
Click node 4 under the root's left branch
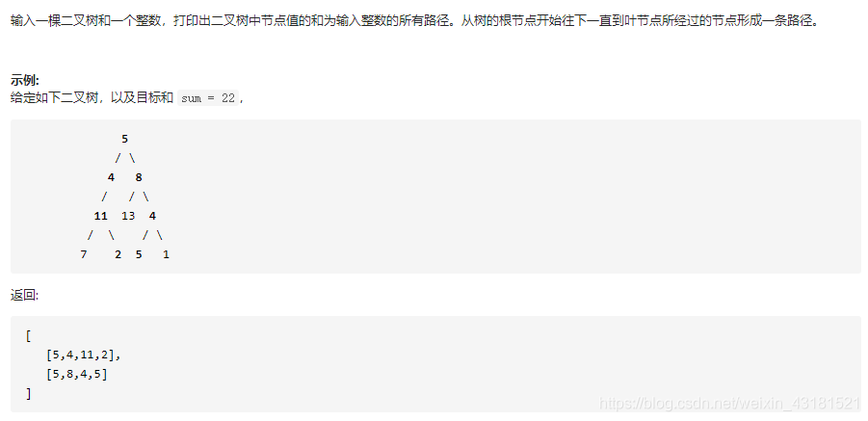[x=111, y=177]
